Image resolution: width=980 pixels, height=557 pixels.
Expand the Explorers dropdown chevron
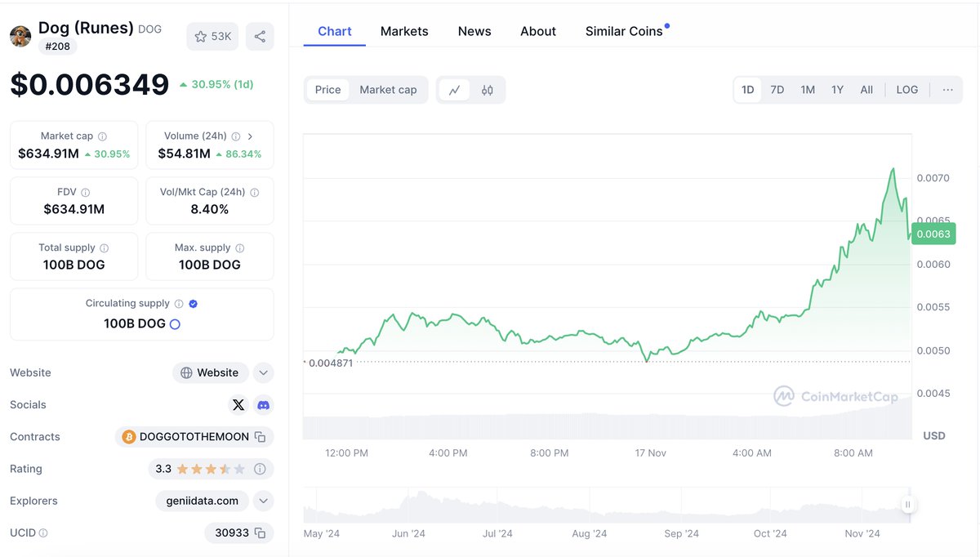point(263,501)
